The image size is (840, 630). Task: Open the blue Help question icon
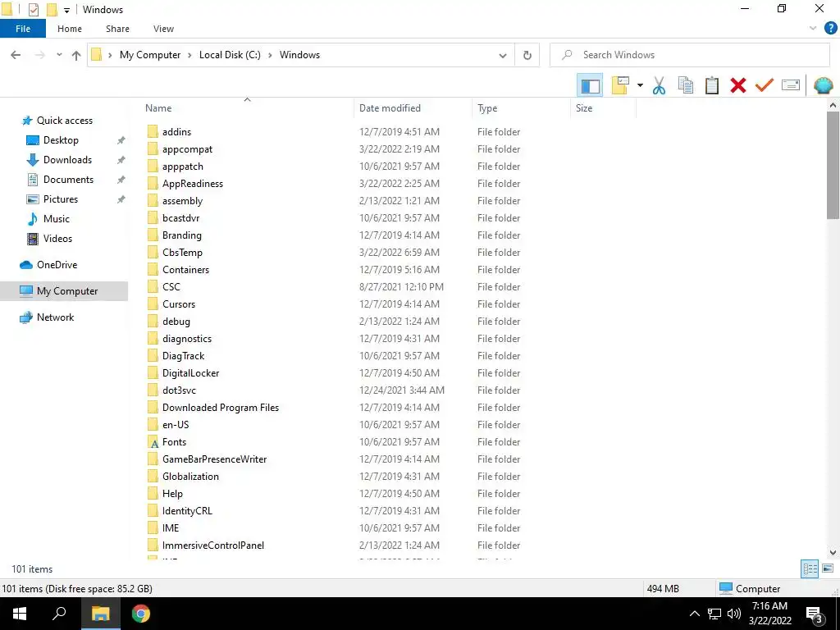point(830,29)
